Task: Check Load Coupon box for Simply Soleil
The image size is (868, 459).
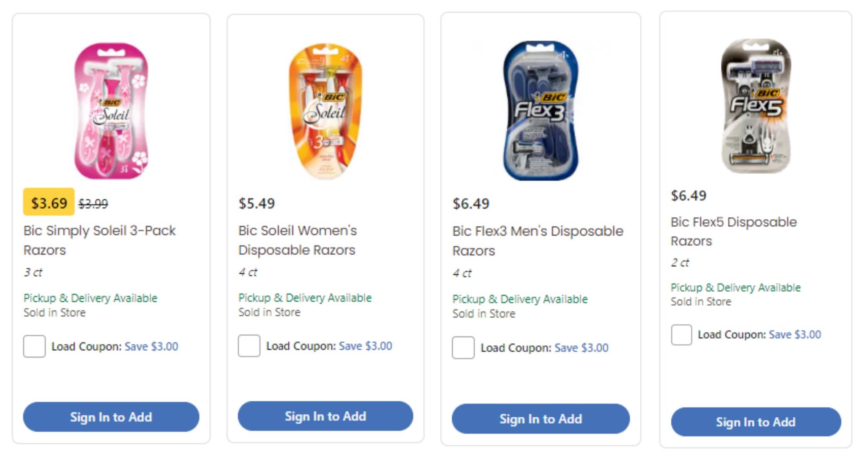Action: point(34,347)
